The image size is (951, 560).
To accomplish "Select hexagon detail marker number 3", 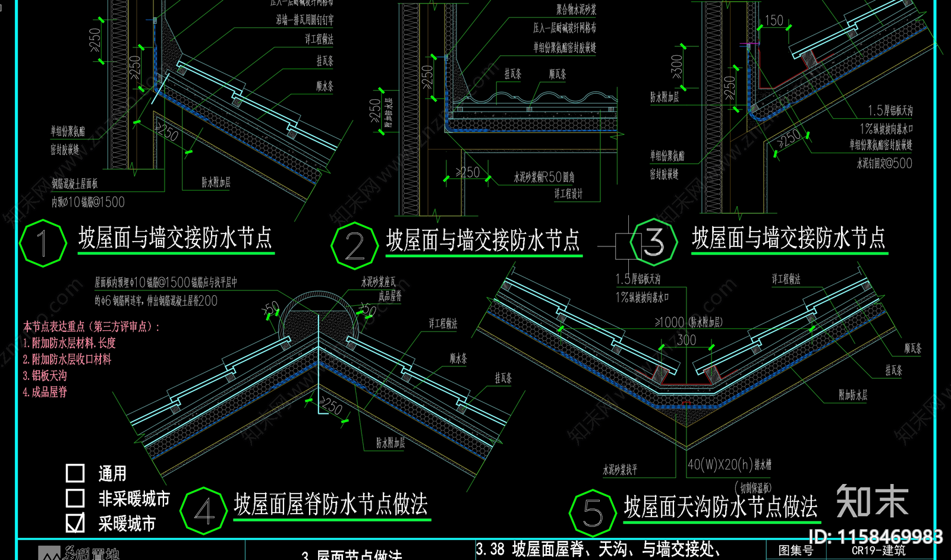I will [x=654, y=242].
